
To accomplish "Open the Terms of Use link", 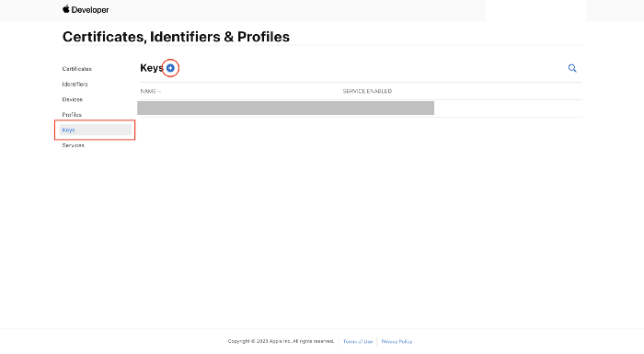I will (x=358, y=341).
